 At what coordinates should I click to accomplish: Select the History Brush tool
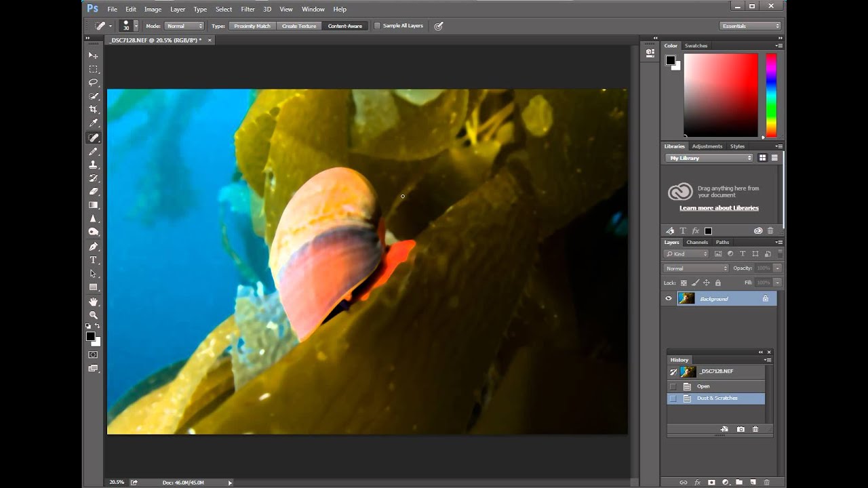coord(94,178)
